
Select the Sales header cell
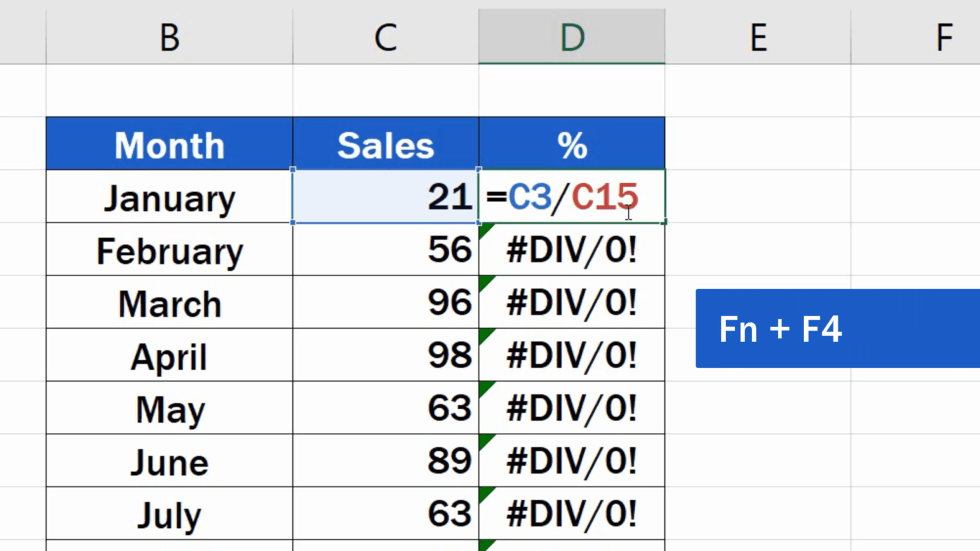[385, 144]
